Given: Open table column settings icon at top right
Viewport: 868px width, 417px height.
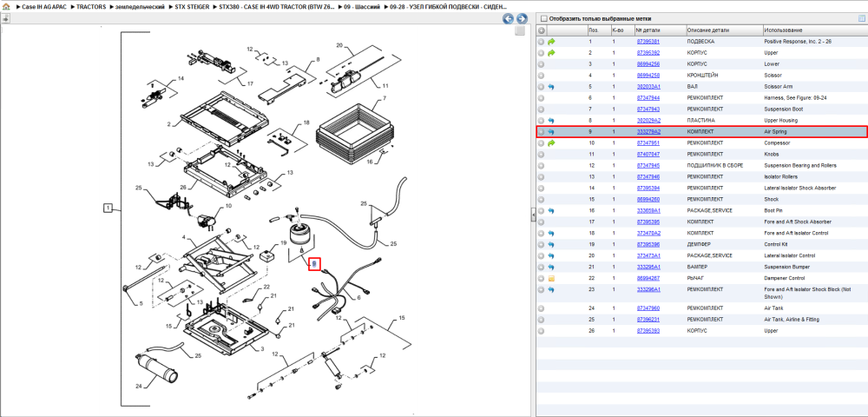Looking at the screenshot, I should point(861,18).
